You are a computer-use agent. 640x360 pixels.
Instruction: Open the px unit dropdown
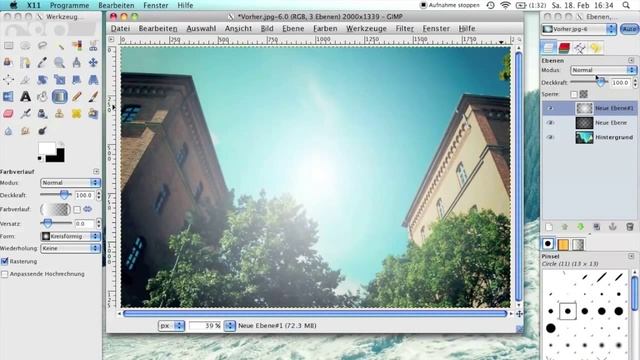point(171,325)
